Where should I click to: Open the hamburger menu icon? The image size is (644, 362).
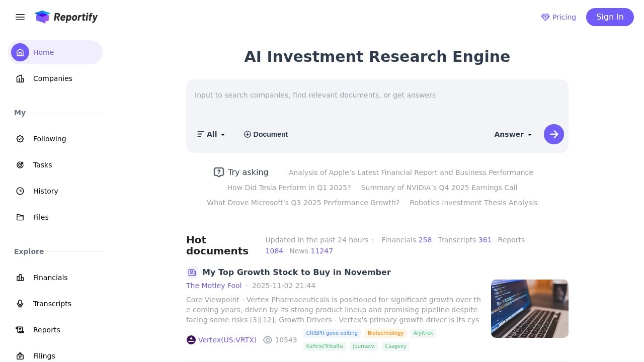point(20,17)
